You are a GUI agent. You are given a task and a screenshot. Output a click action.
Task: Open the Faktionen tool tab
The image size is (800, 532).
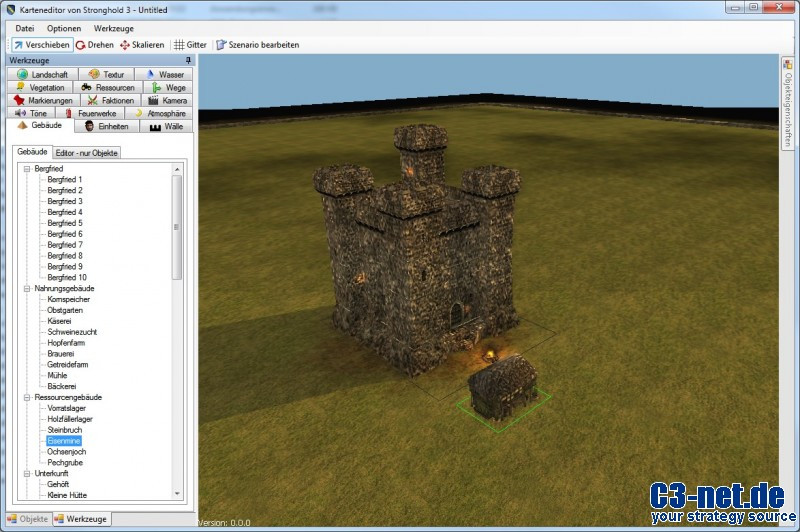click(111, 100)
